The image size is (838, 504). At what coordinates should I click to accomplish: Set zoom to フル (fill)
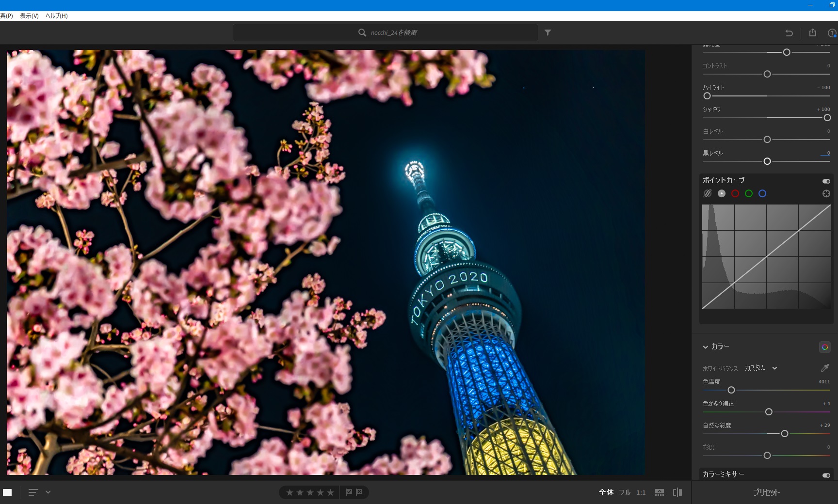(625, 492)
